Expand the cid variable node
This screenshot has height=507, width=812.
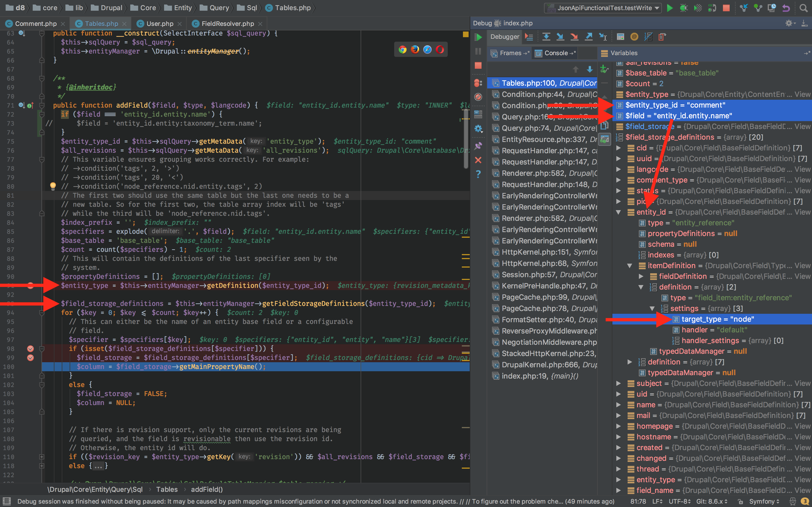point(619,148)
